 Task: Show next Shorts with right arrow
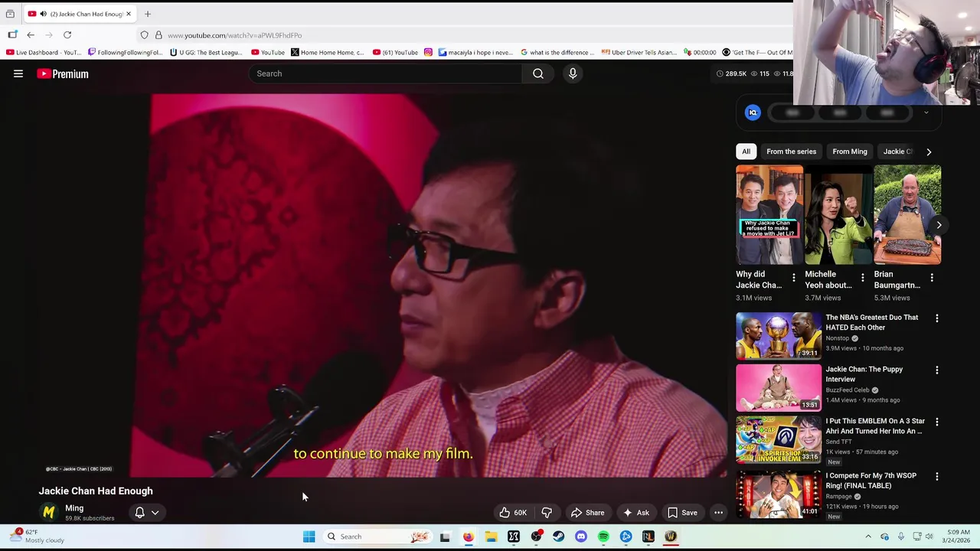(x=939, y=225)
